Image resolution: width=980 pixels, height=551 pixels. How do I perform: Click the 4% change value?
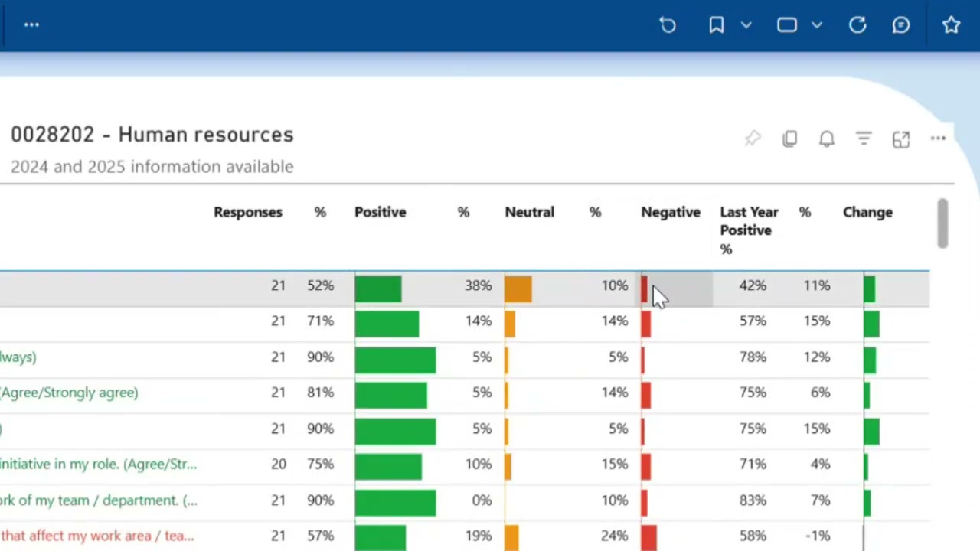click(820, 464)
